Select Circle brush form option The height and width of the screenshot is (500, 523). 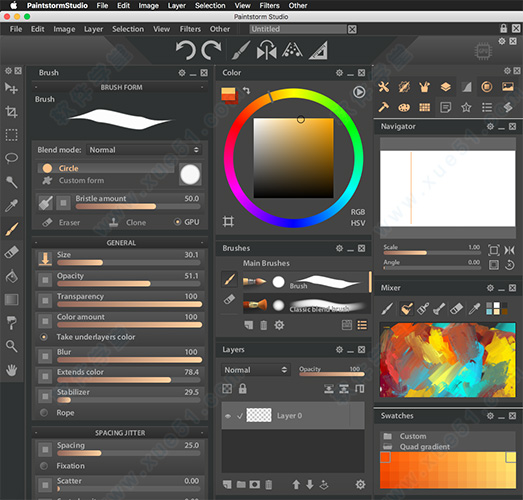coord(105,168)
